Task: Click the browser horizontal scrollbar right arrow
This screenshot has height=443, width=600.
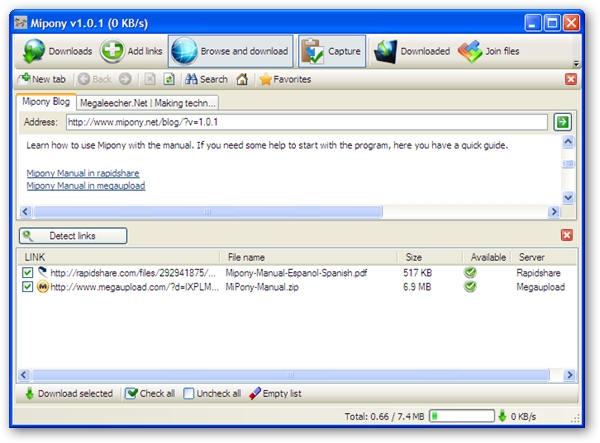Action: 554,212
